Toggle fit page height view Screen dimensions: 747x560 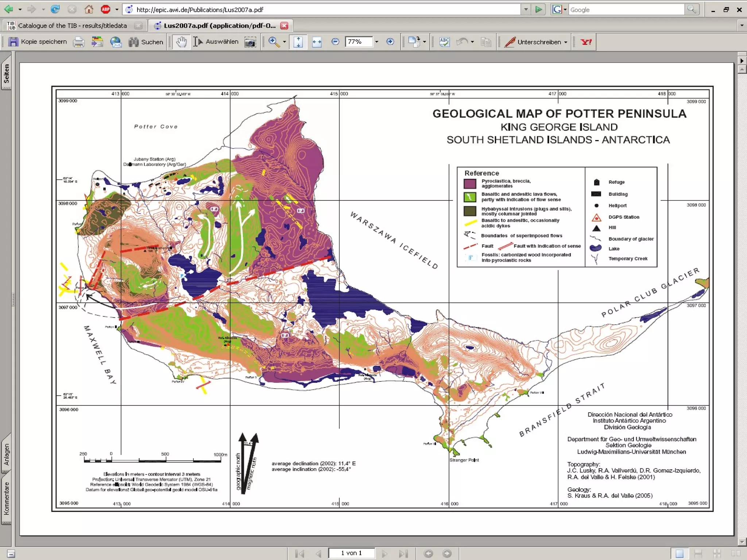298,42
